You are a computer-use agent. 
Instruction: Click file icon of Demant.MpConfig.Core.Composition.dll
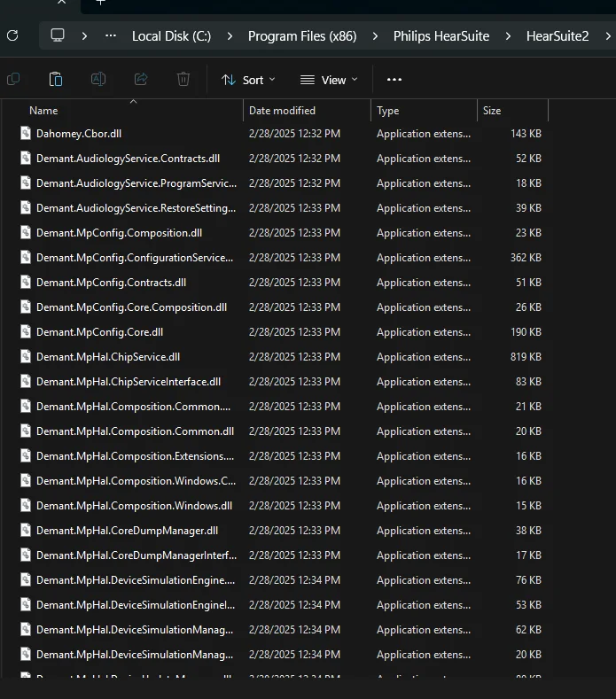(26, 307)
